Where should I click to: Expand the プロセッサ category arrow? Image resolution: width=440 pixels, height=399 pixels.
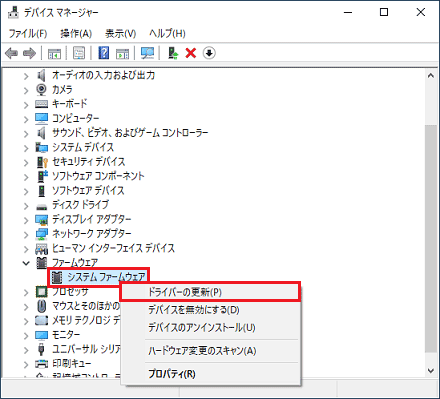pyautogui.click(x=26, y=292)
